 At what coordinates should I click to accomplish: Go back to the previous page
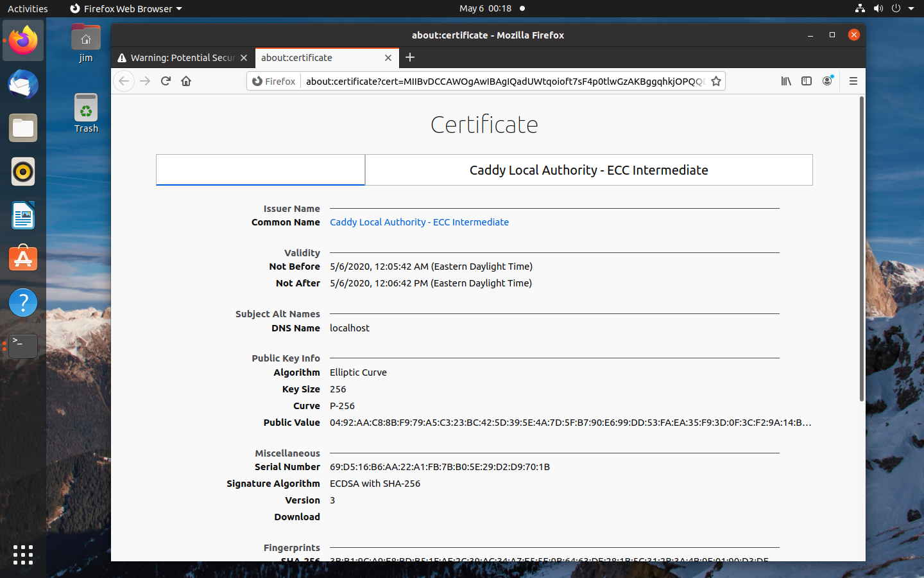(x=124, y=81)
